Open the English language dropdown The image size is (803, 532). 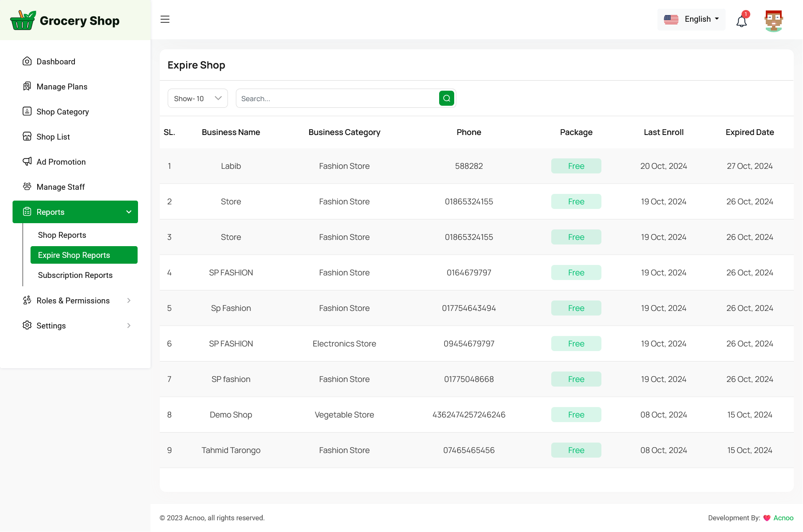coord(691,19)
